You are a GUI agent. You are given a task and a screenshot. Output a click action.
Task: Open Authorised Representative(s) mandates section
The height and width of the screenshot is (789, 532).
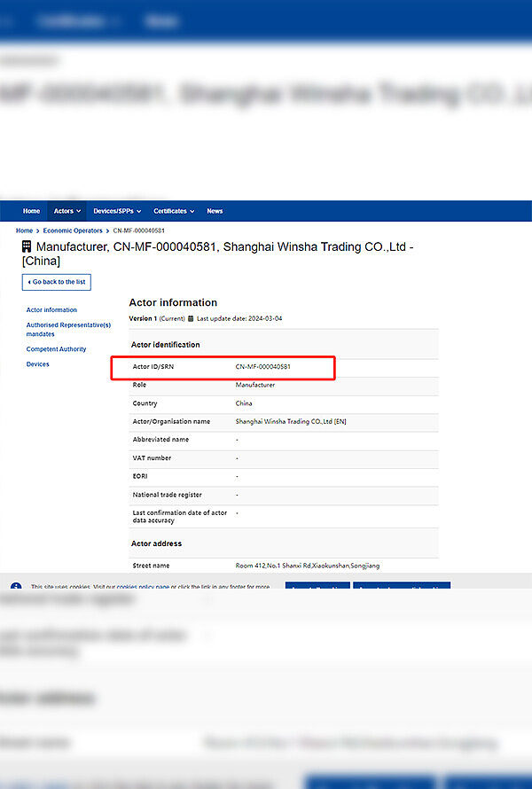tap(68, 329)
